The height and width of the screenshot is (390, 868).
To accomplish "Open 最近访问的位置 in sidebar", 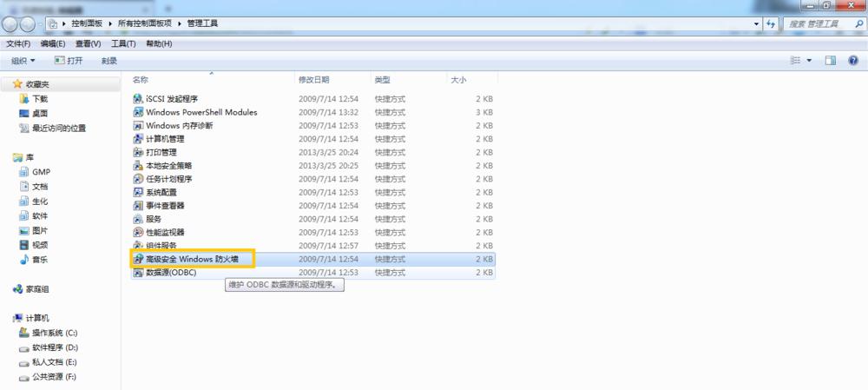I will (59, 128).
